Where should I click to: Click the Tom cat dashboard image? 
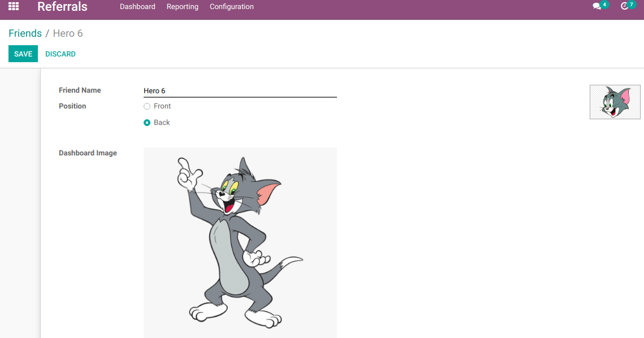(x=240, y=242)
